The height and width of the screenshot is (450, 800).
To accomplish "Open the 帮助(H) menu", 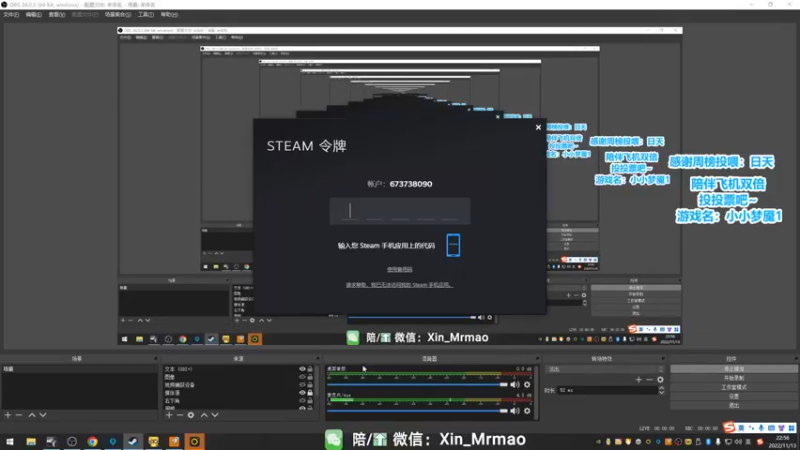I will (169, 15).
